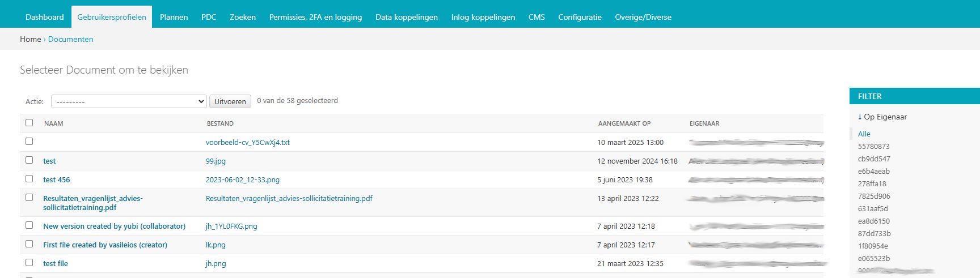Check the box for test 456 row
The width and height of the screenshot is (980, 278).
pyautogui.click(x=29, y=179)
